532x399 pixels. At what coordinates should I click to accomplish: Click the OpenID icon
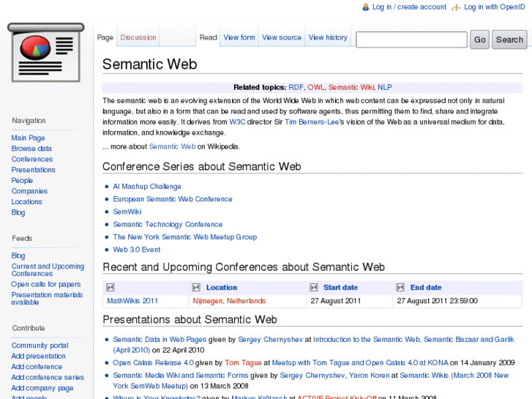coord(456,7)
